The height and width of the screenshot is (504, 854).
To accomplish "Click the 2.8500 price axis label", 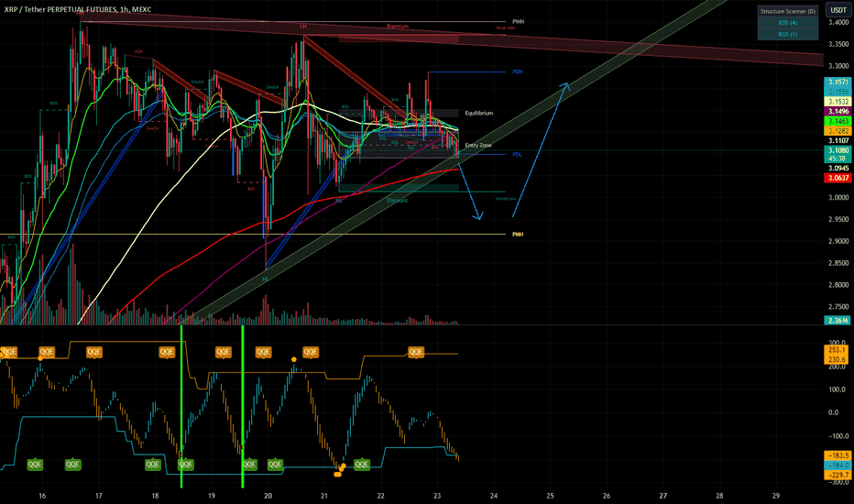I will [x=838, y=263].
